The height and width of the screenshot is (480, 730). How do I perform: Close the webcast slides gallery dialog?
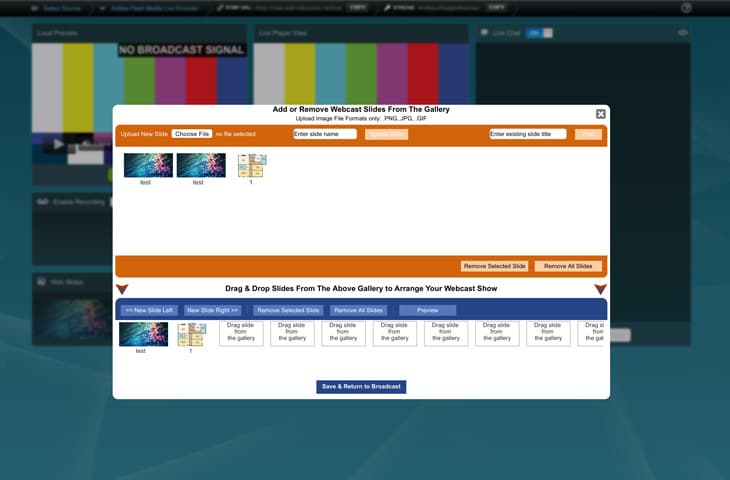pos(600,114)
